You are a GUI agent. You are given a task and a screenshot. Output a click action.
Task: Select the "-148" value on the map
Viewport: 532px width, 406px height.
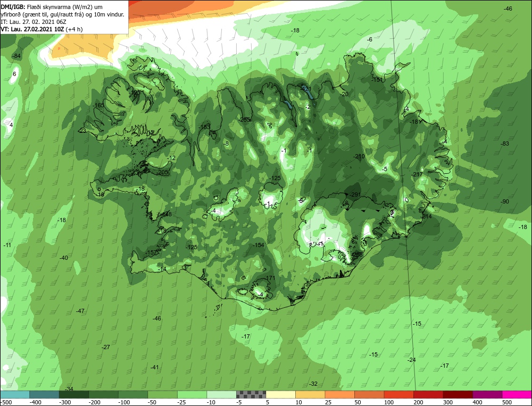click(x=166, y=214)
